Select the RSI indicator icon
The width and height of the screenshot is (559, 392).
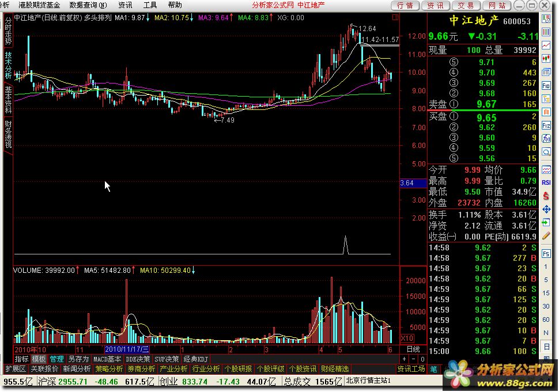pos(546,182)
